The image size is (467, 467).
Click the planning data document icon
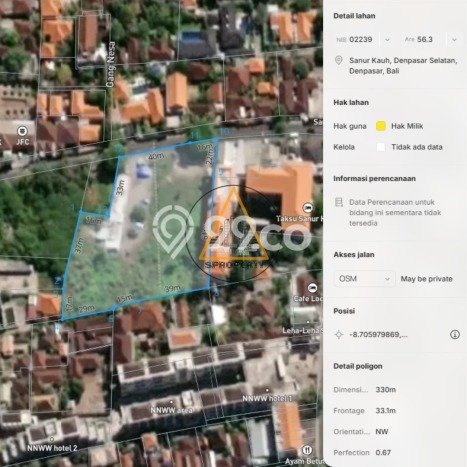339,202
